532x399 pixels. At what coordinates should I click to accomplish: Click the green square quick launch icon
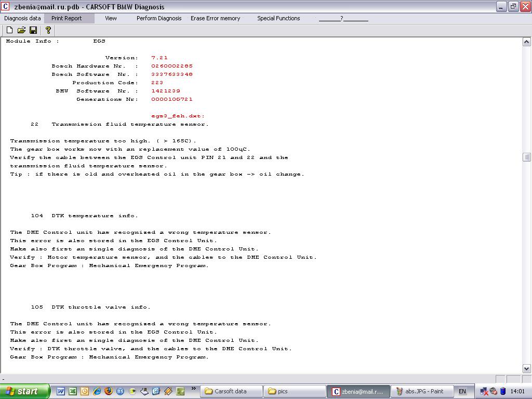(180, 391)
